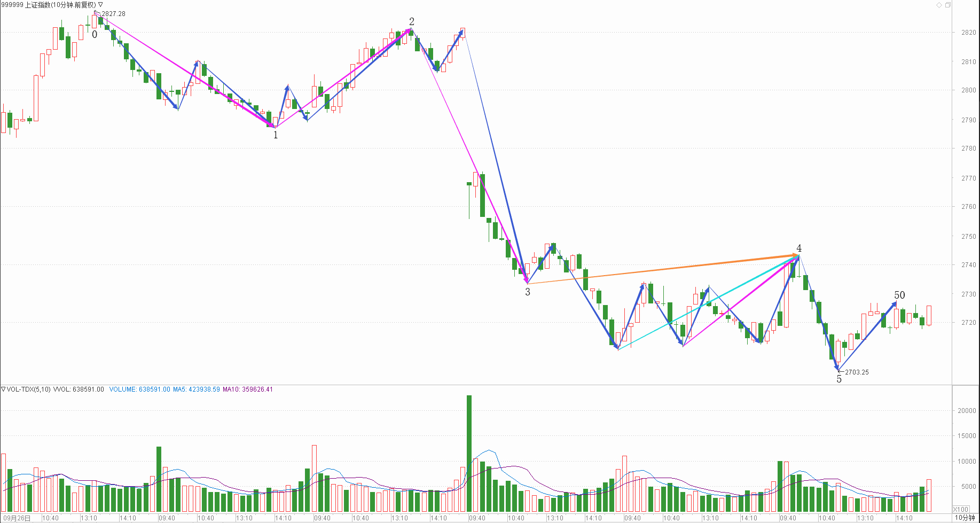This screenshot has width=980, height=523.
Task: Open the 10分钟 period selector
Action: click(965, 518)
